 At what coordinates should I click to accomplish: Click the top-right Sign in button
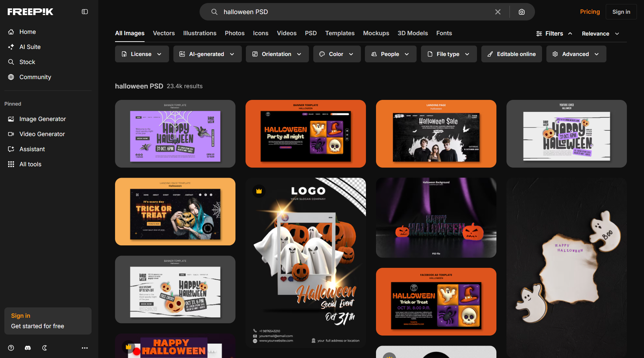[x=621, y=12]
